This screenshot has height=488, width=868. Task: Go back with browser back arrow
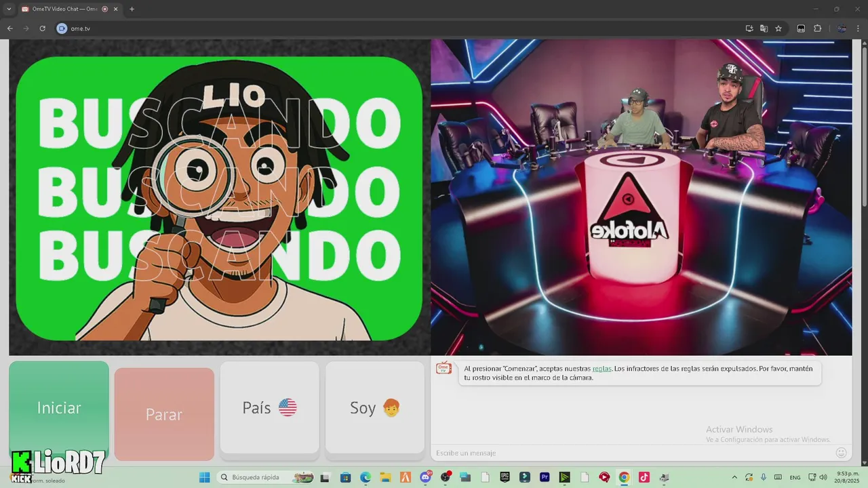tap(9, 28)
